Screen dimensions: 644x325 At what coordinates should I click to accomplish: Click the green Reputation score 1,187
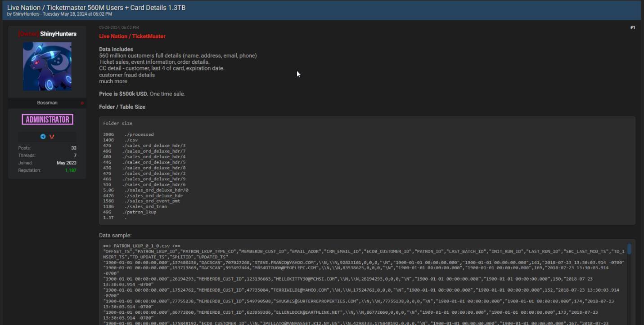(x=71, y=170)
